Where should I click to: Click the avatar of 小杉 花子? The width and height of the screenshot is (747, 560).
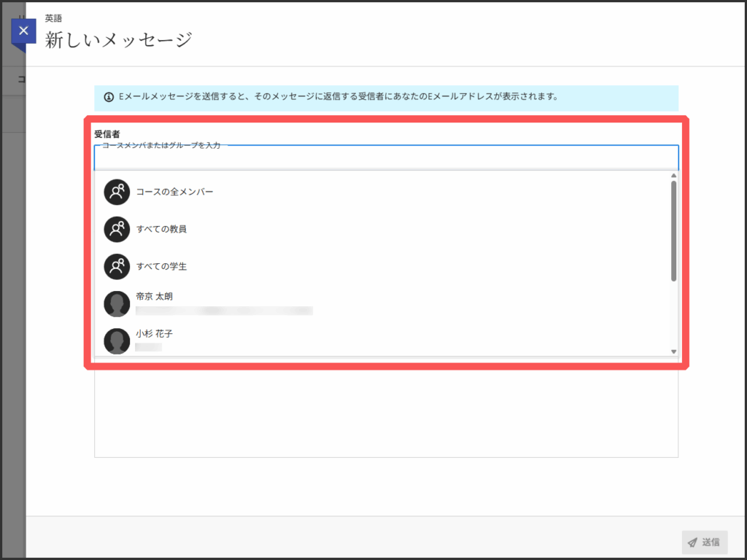(117, 341)
